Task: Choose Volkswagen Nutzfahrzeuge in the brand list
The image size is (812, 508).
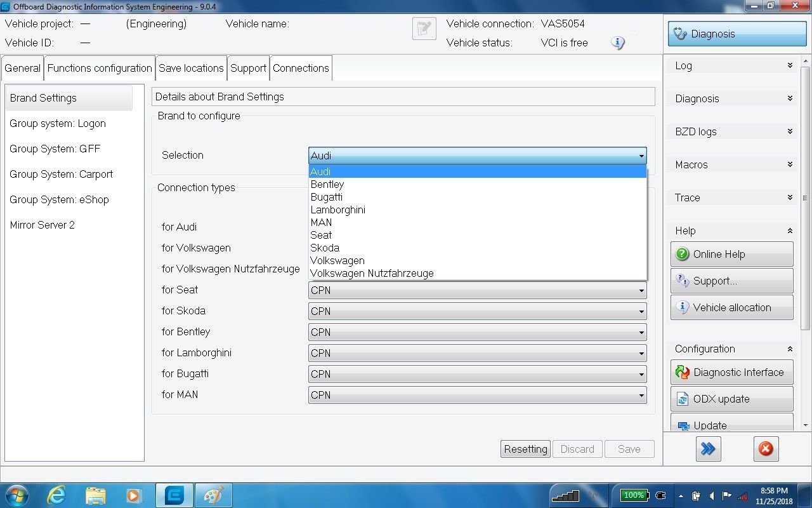Action: (x=477, y=273)
